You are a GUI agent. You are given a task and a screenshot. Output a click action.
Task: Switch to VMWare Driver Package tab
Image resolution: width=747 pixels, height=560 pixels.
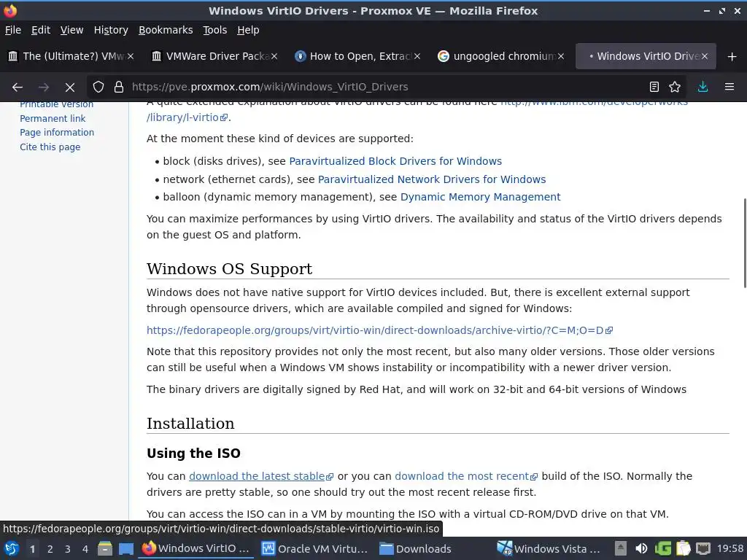[214, 56]
